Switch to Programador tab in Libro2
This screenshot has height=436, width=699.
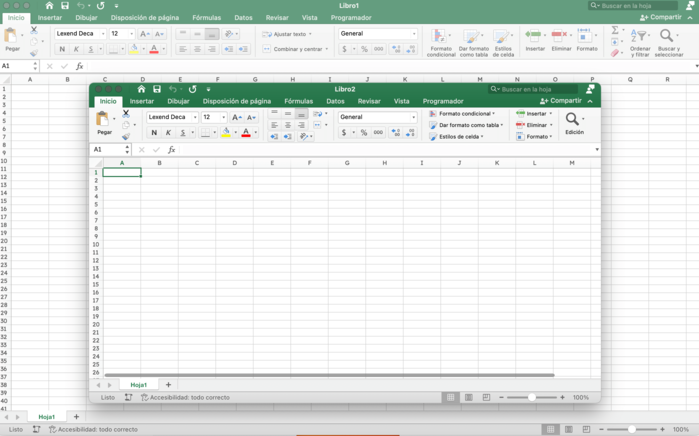443,101
